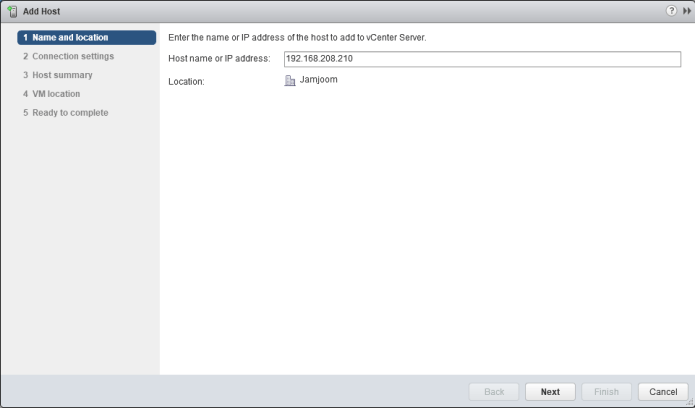Click the Back button
695x408 pixels.
coord(494,391)
